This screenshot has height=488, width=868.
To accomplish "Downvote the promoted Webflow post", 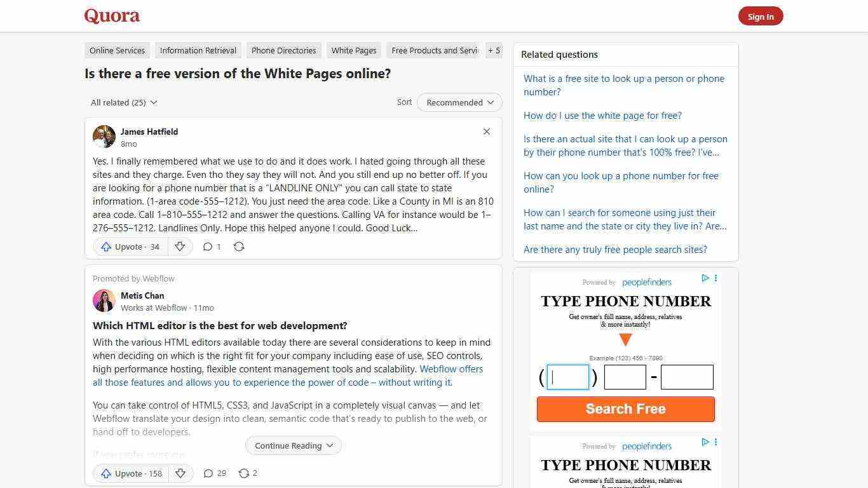I will pos(180,473).
